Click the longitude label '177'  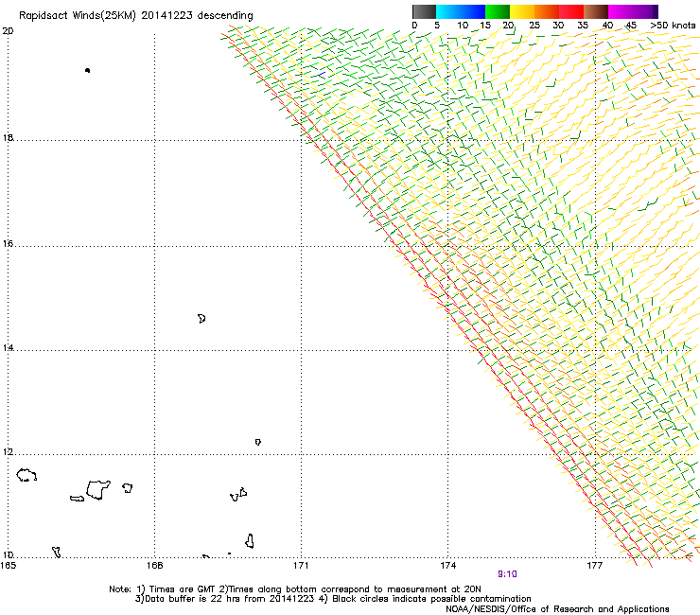(x=595, y=566)
